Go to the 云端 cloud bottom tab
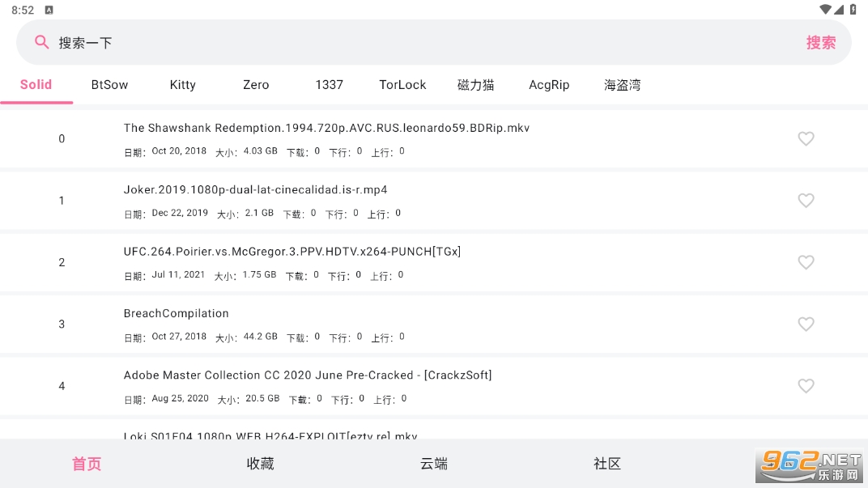This screenshot has height=488, width=868. coord(434,464)
